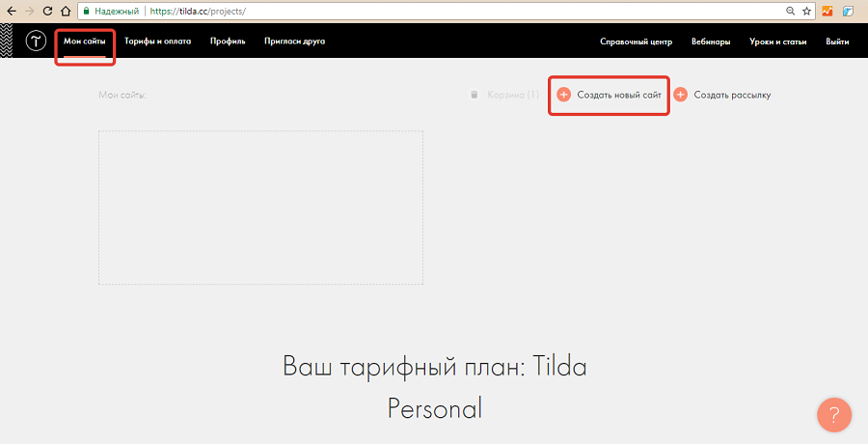Image resolution: width=868 pixels, height=444 pixels.
Task: Open the Мои сайты tab
Action: click(85, 41)
